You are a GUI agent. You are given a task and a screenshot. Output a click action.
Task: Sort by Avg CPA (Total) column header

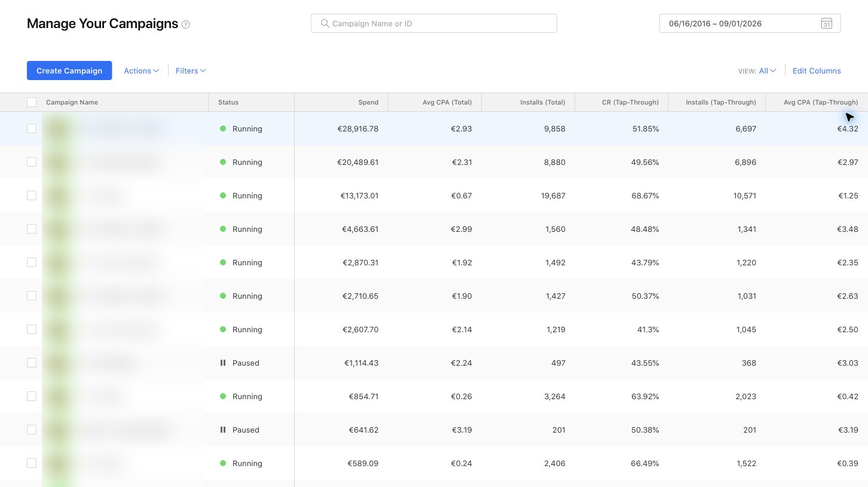pos(447,102)
